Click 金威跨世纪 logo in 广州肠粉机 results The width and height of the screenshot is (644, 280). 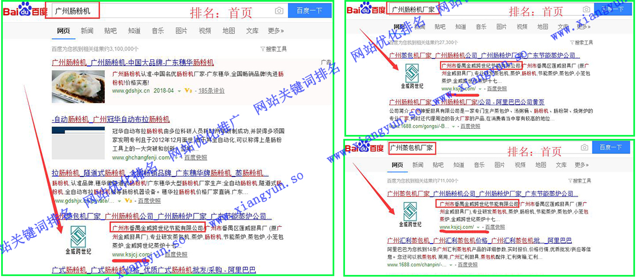point(78,240)
